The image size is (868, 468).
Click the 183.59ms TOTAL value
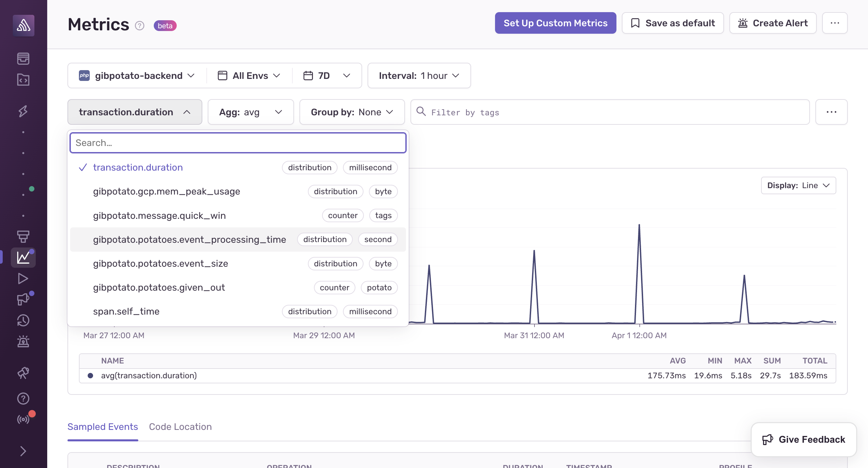808,376
